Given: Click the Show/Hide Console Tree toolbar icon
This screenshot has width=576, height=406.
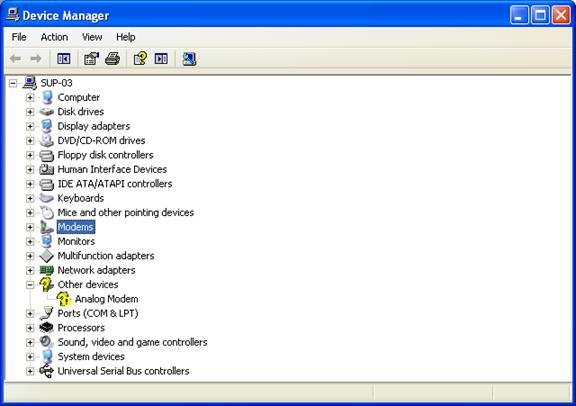Looking at the screenshot, I should click(x=64, y=59).
